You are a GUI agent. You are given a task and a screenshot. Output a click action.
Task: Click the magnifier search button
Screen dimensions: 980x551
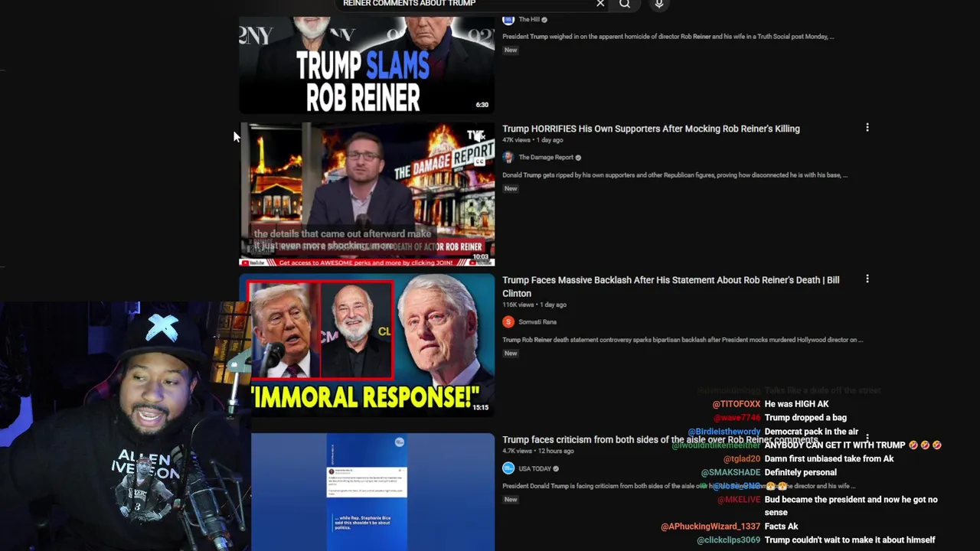coord(625,4)
